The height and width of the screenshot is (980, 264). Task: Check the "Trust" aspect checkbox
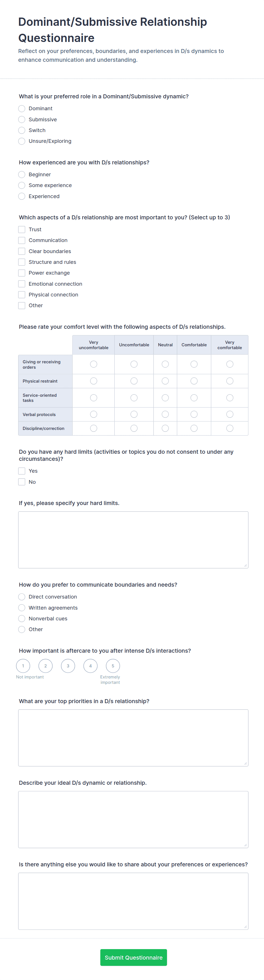pos(22,229)
